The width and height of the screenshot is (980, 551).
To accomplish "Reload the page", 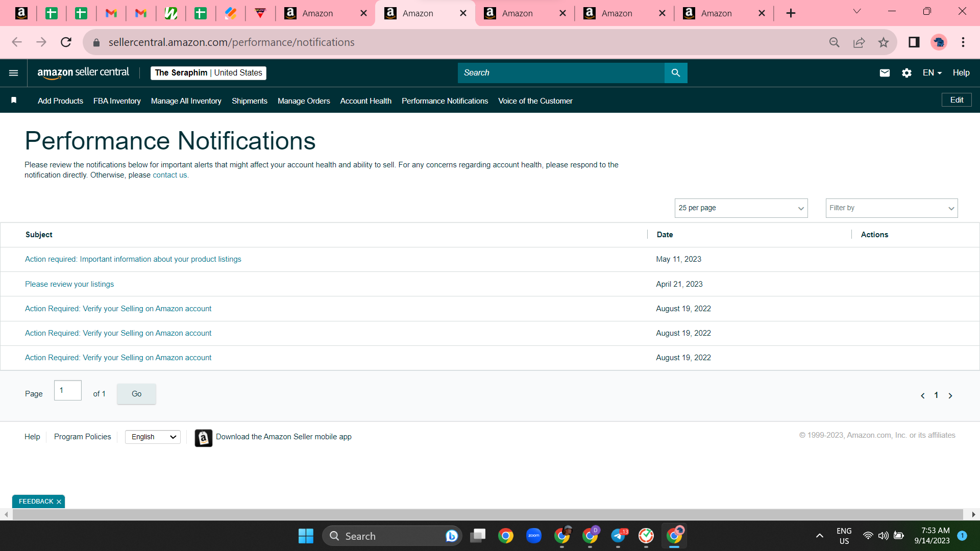I will pos(66,42).
